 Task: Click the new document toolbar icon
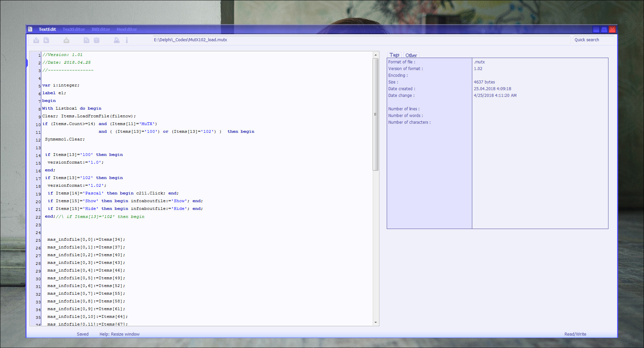point(46,40)
